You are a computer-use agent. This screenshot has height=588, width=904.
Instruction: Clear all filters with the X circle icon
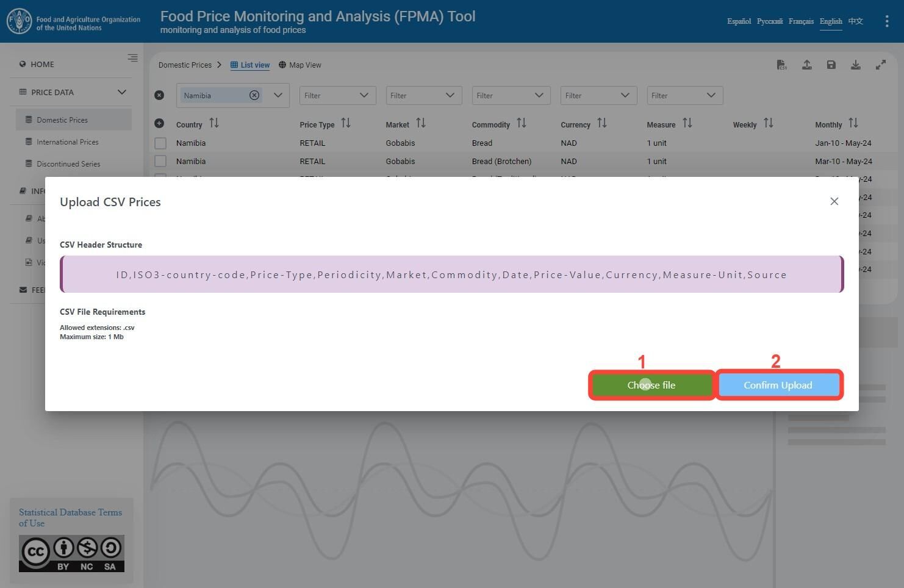tap(159, 95)
